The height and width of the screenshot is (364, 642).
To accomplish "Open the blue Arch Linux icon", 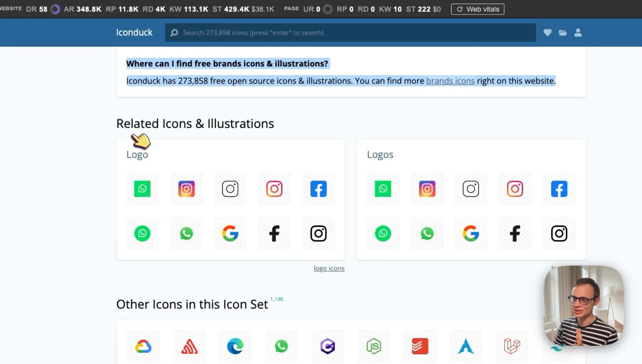I will (x=466, y=346).
